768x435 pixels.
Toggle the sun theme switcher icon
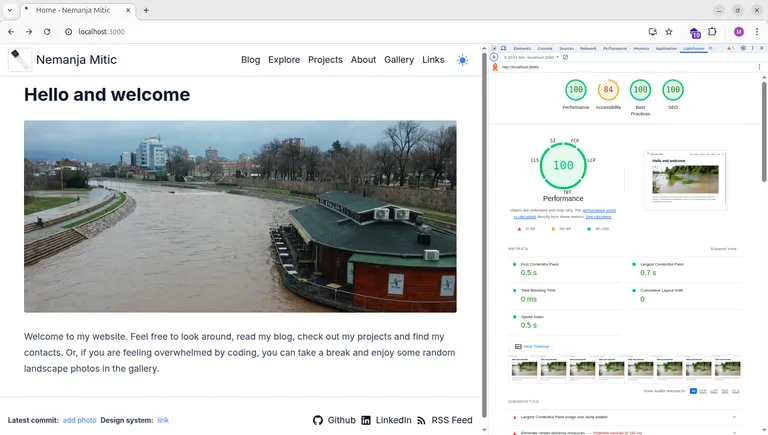(462, 60)
